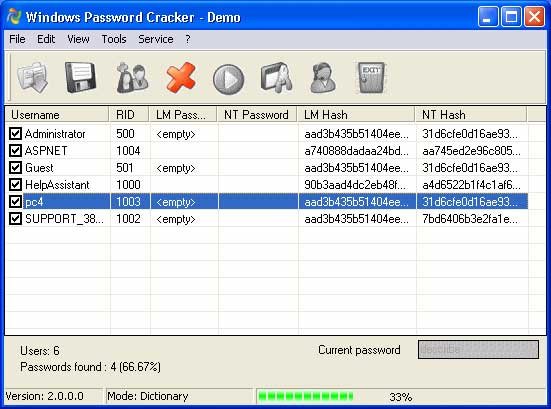
Task: Click the EXIT door toolbar icon
Action: (x=372, y=78)
